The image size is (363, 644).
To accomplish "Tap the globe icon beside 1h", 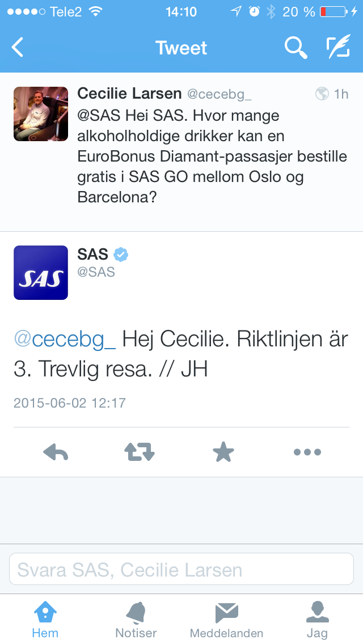I will (322, 94).
